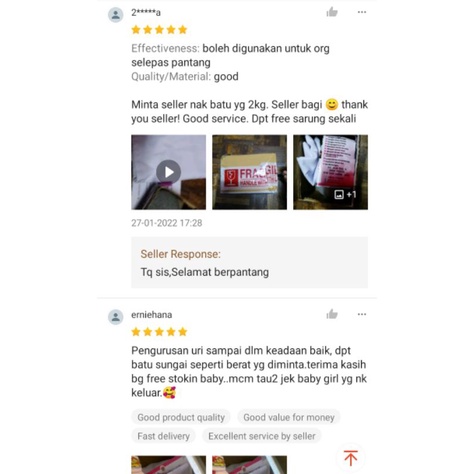
Task: Like the review by 2*****a
Action: tap(332, 12)
